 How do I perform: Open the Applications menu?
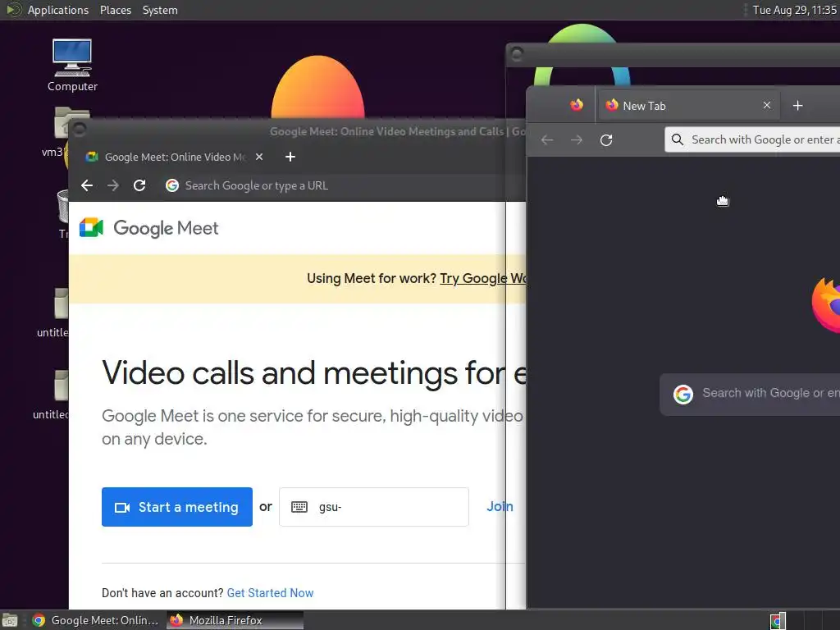pos(58,10)
